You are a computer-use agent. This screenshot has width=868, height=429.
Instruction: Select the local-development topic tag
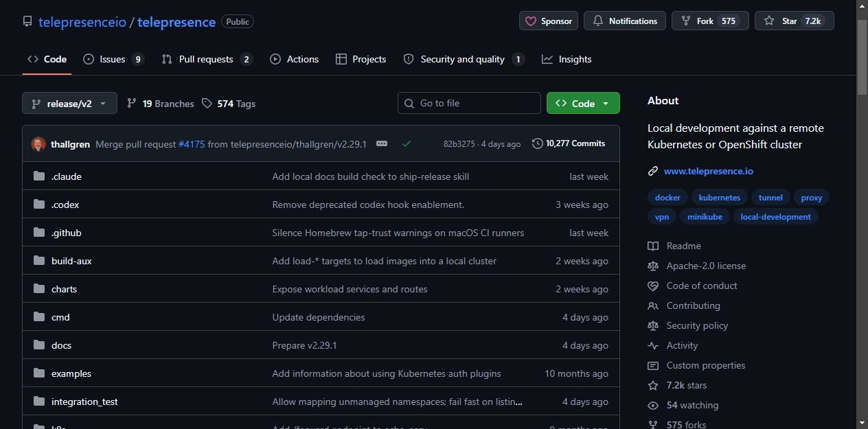point(776,217)
